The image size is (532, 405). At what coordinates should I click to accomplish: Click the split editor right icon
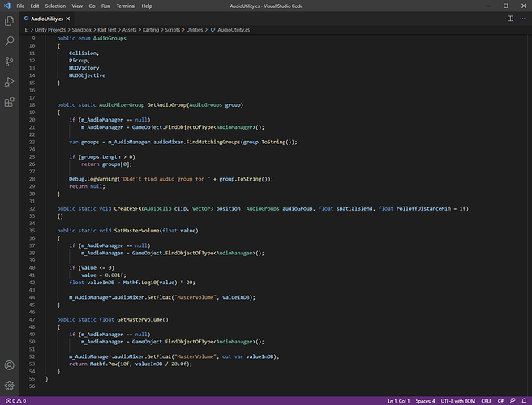point(510,19)
